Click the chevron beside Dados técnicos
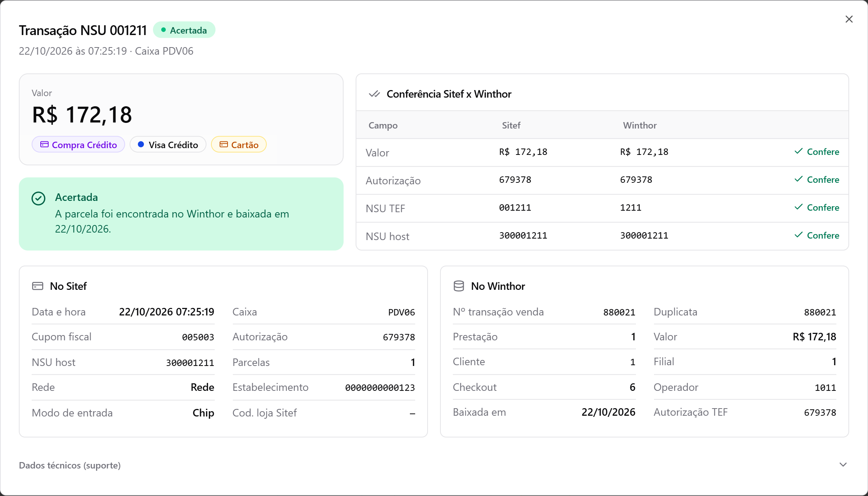This screenshot has height=496, width=868. point(843,465)
